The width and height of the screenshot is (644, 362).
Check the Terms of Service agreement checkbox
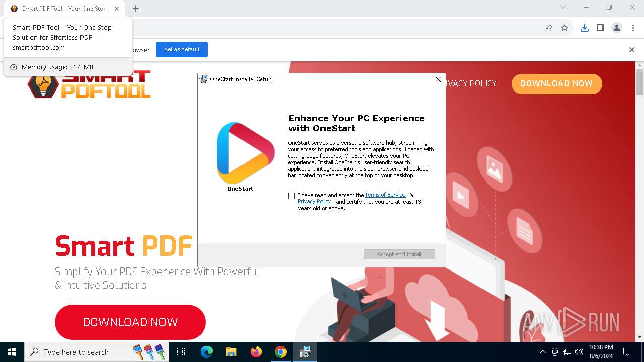pyautogui.click(x=291, y=196)
